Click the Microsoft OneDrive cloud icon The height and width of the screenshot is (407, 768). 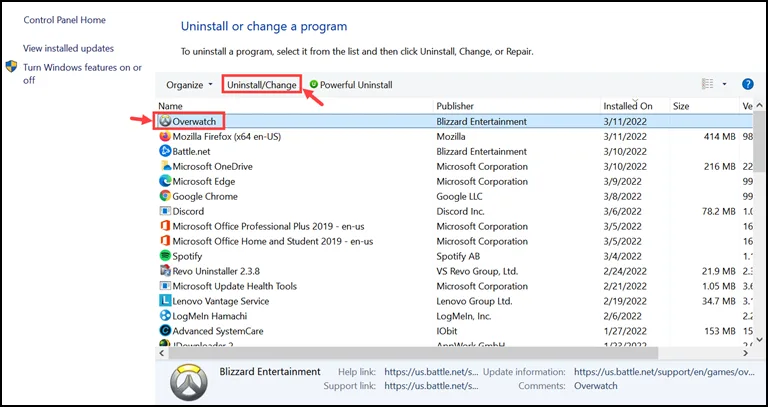pos(165,166)
